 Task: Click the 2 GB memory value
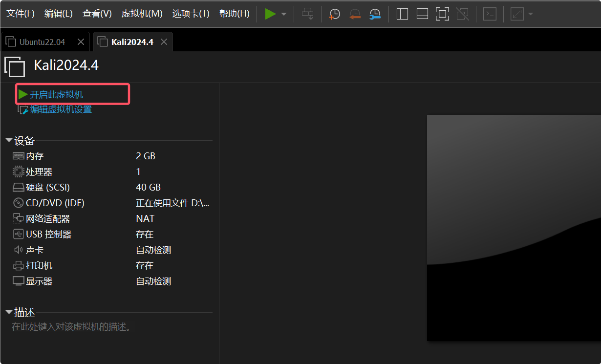(146, 156)
